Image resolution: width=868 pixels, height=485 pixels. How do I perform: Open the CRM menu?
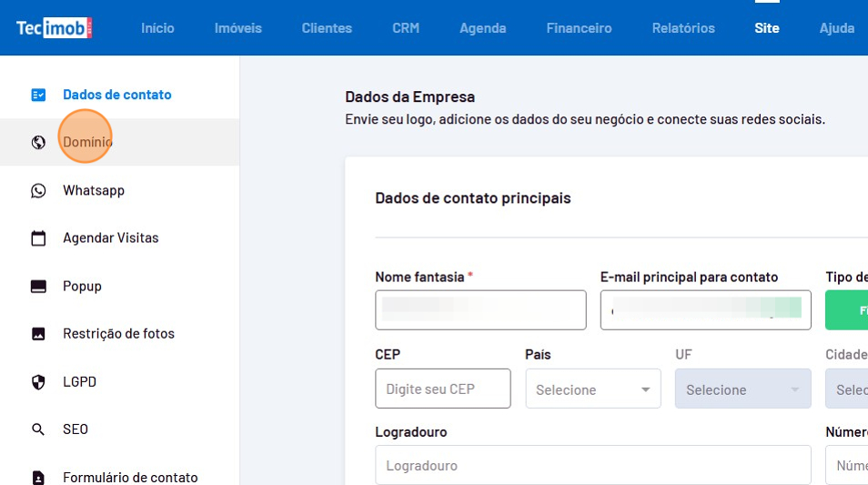[406, 28]
